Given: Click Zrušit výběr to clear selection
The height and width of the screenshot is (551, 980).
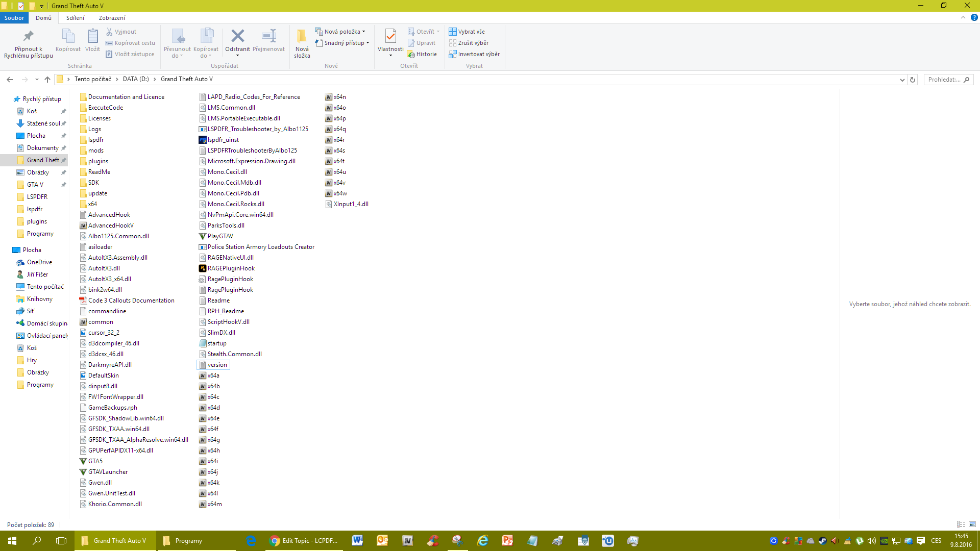Looking at the screenshot, I should [469, 43].
